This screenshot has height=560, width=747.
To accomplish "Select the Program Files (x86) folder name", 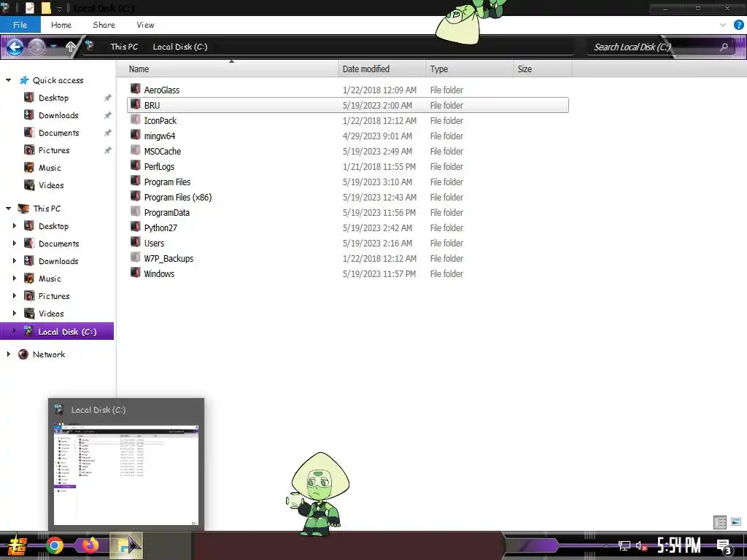I will pyautogui.click(x=178, y=197).
